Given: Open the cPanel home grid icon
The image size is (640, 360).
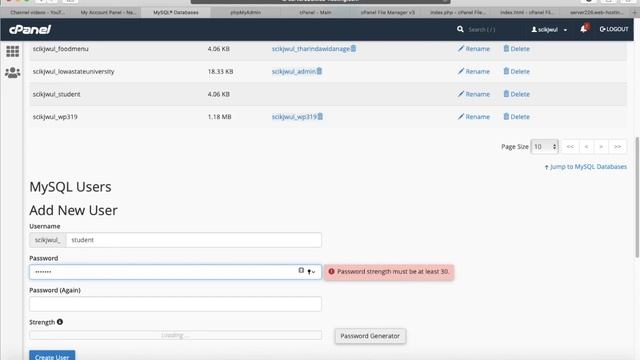Looking at the screenshot, I should [x=13, y=51].
